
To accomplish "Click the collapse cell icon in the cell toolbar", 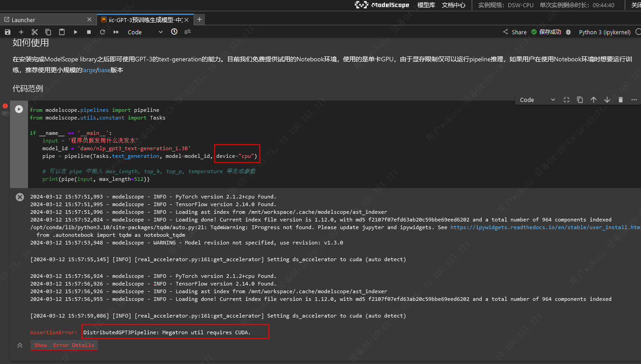I will 567,100.
